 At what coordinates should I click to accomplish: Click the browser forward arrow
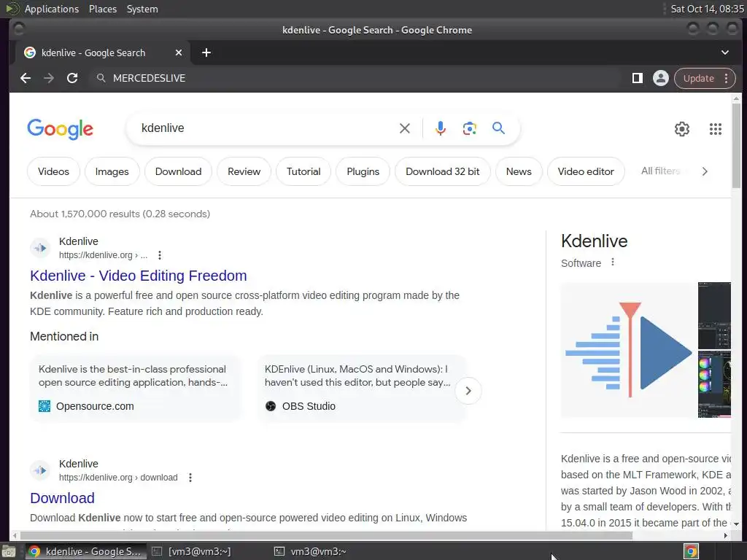click(x=49, y=78)
